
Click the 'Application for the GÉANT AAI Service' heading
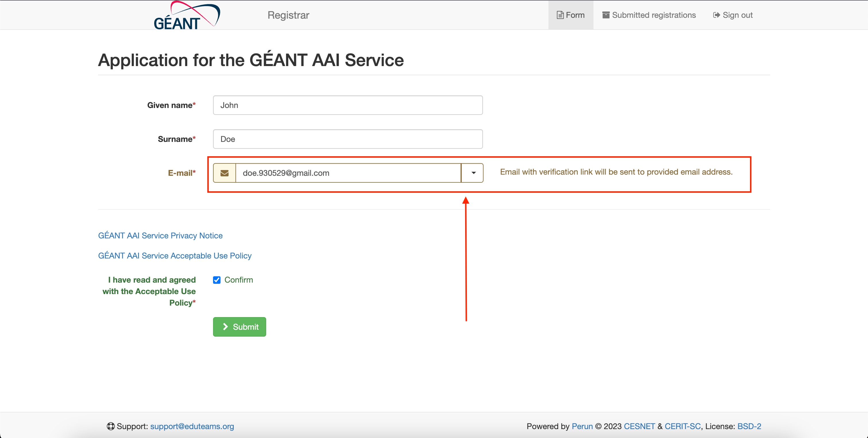(251, 60)
